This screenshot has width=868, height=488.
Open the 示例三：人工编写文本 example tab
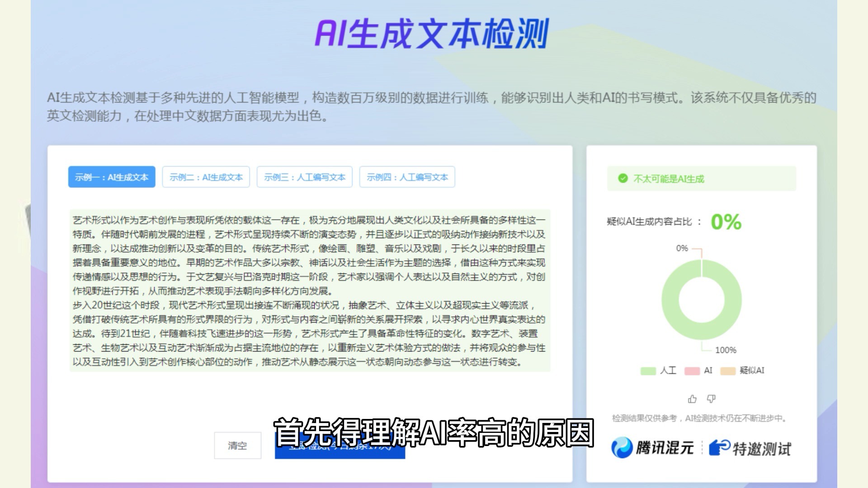(x=305, y=177)
